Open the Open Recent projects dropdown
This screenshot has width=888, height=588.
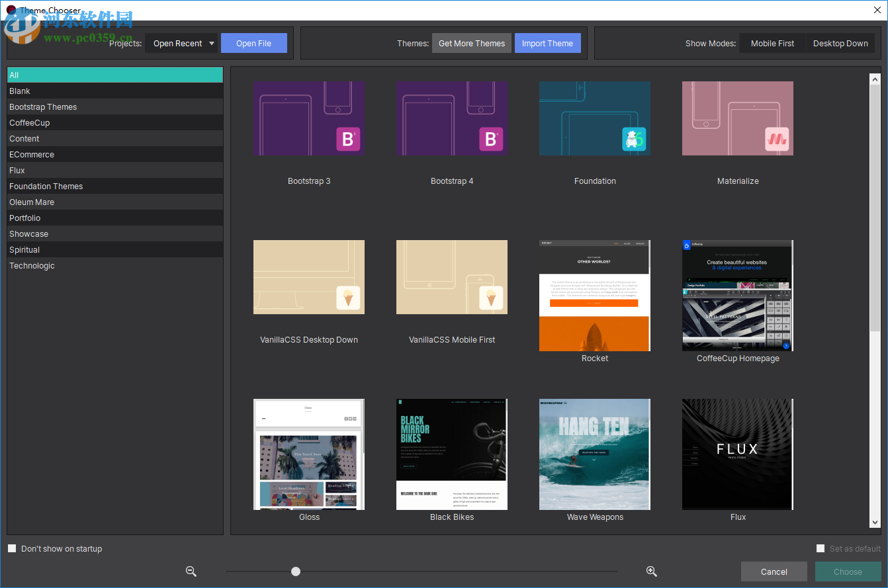point(181,42)
